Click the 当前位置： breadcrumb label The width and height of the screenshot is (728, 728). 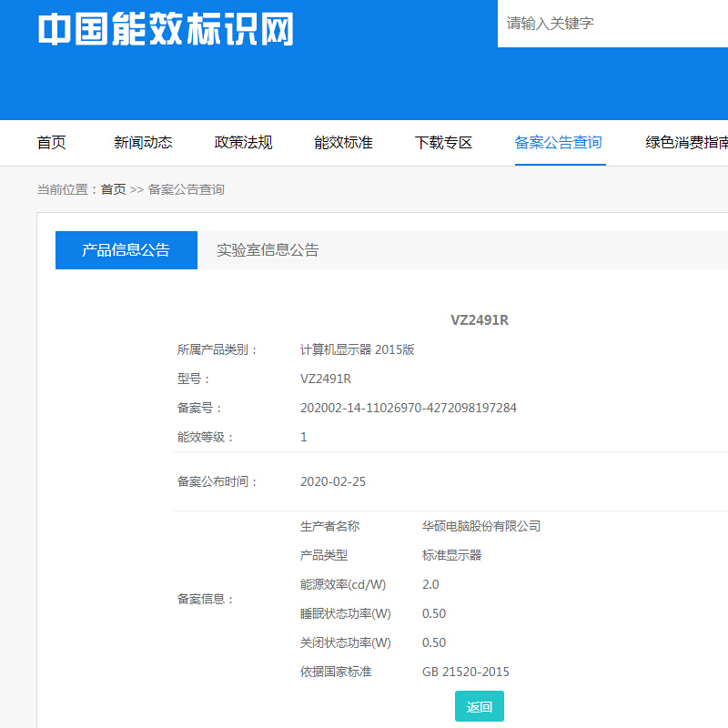pyautogui.click(x=67, y=189)
